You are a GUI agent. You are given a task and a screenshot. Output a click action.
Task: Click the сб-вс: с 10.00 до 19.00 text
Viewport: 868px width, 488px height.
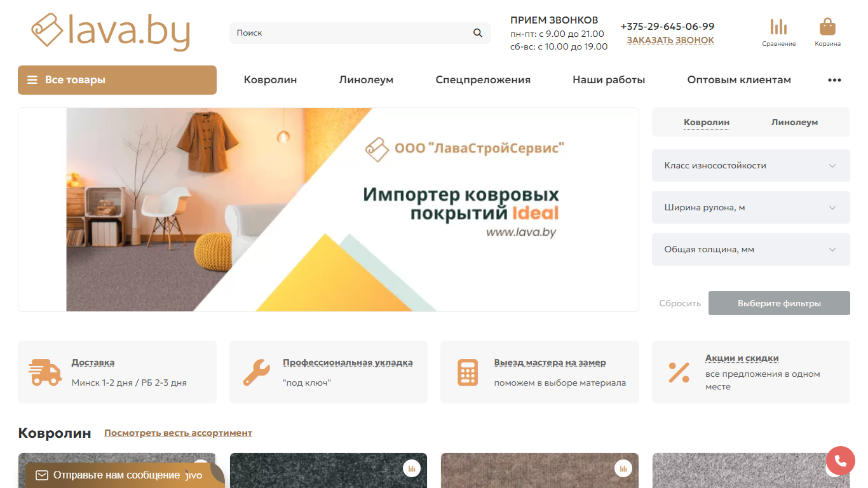coord(559,46)
